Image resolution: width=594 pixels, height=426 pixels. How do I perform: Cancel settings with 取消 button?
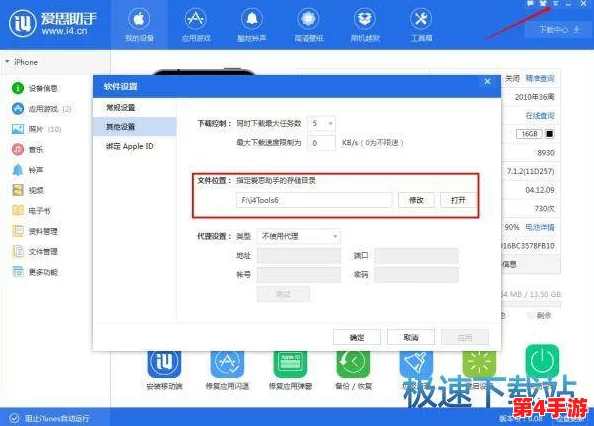coord(411,337)
